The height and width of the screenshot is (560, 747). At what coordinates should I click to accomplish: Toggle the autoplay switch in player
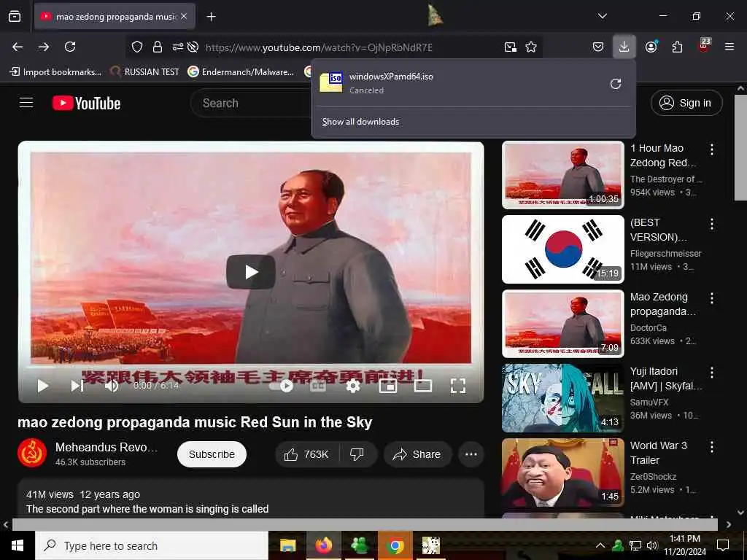coord(282,386)
